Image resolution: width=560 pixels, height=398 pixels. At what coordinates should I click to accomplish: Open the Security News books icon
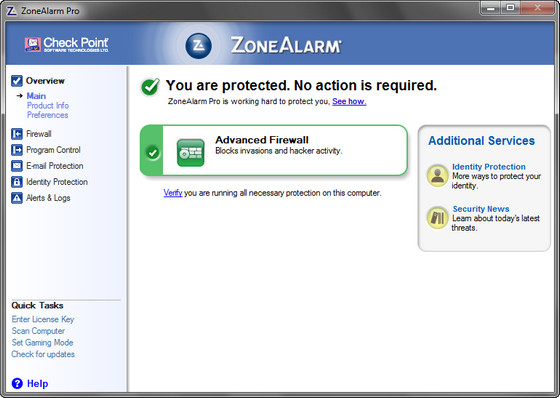pyautogui.click(x=438, y=218)
